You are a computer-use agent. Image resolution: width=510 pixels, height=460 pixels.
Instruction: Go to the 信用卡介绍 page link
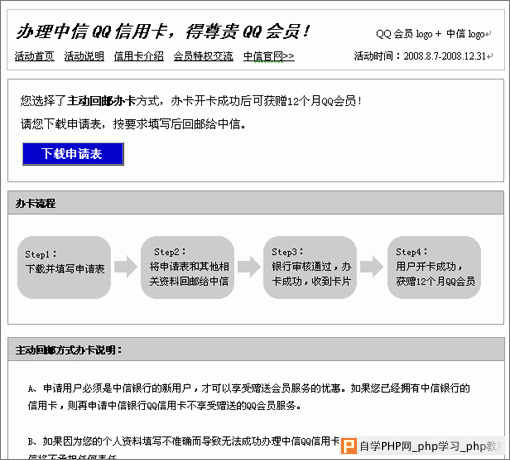pos(139,56)
